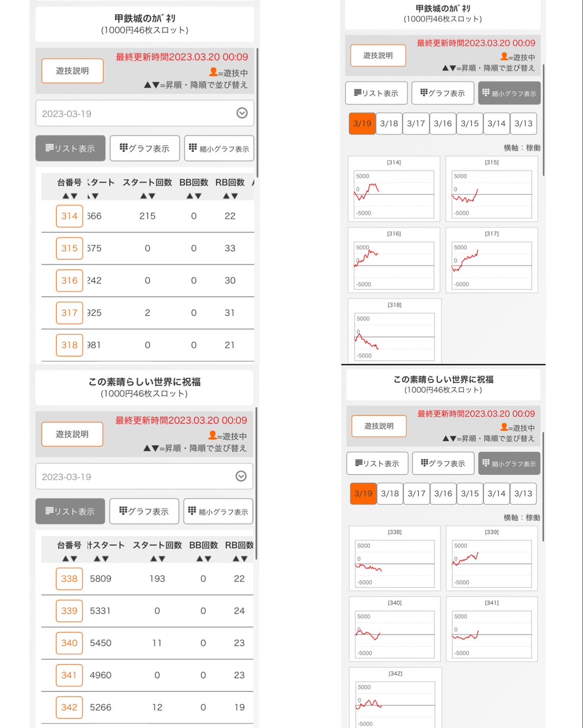This screenshot has width=583, height=728.
Task: Select the 3/14 date in この素晴らしい mini-graph view
Action: tap(496, 493)
